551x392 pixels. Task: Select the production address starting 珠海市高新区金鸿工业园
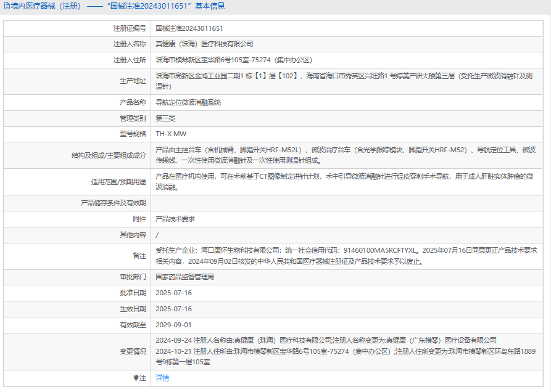(x=344, y=81)
